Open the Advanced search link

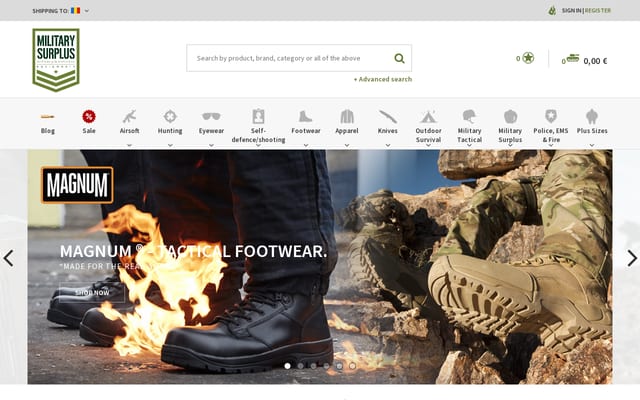click(x=383, y=79)
